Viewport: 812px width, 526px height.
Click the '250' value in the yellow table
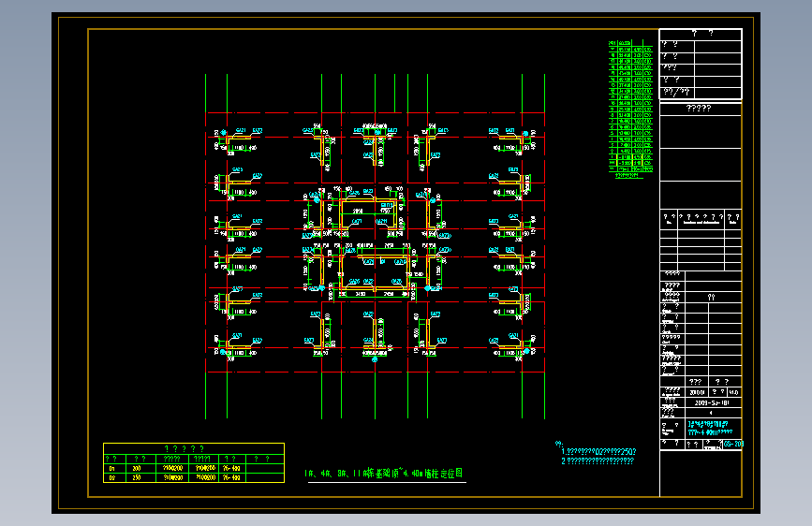(137, 477)
